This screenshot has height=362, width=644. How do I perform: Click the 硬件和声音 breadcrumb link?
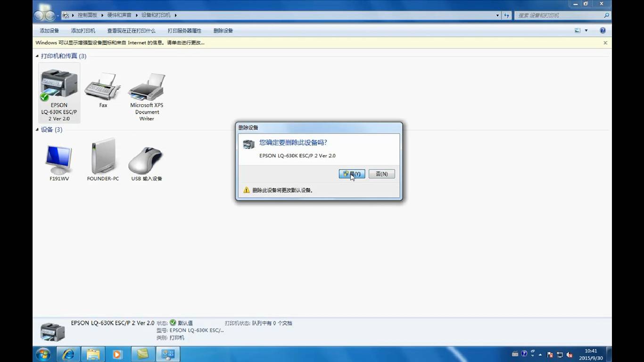119,15
